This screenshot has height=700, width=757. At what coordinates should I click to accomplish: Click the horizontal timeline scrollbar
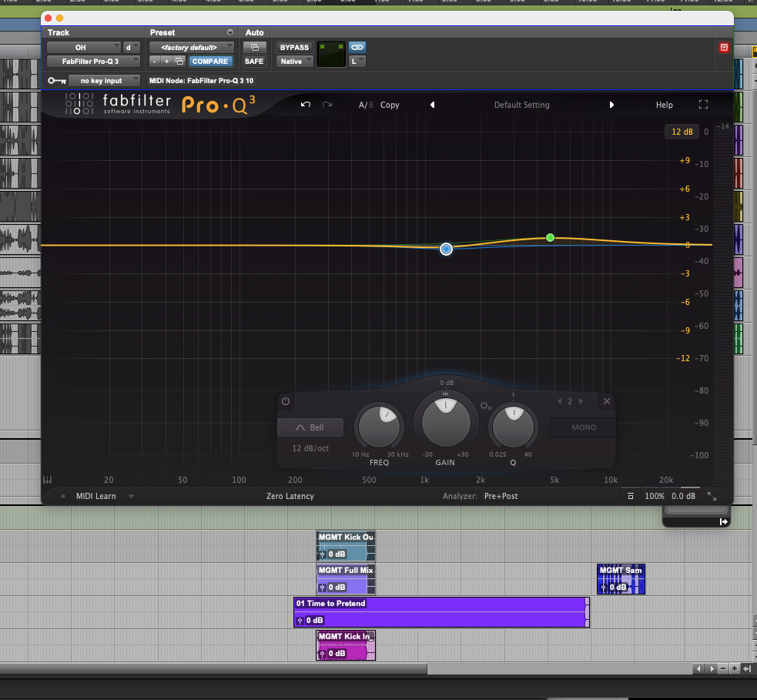(346, 668)
